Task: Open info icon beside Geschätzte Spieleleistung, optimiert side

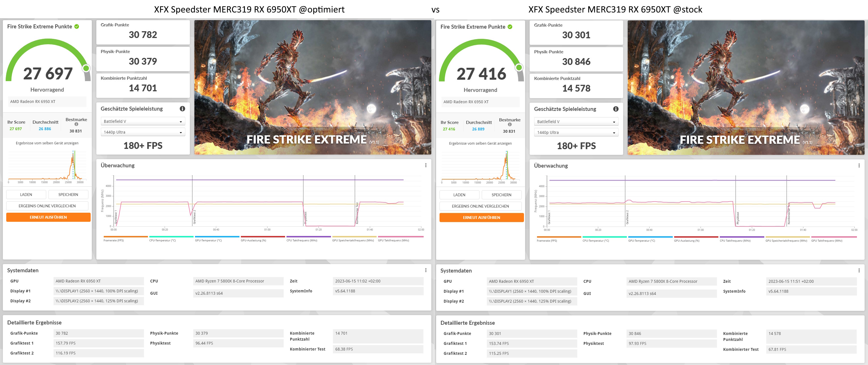Action: [182, 109]
